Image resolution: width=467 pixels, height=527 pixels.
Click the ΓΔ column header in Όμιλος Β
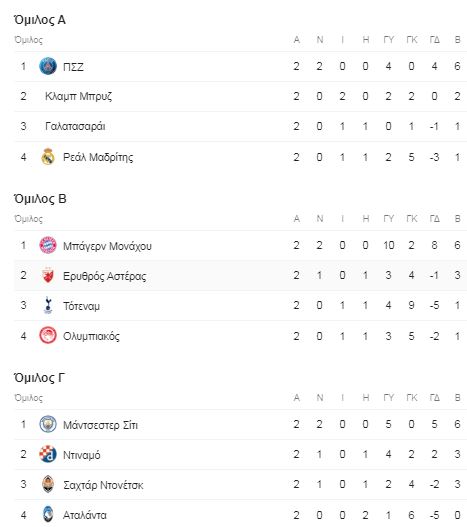(434, 219)
